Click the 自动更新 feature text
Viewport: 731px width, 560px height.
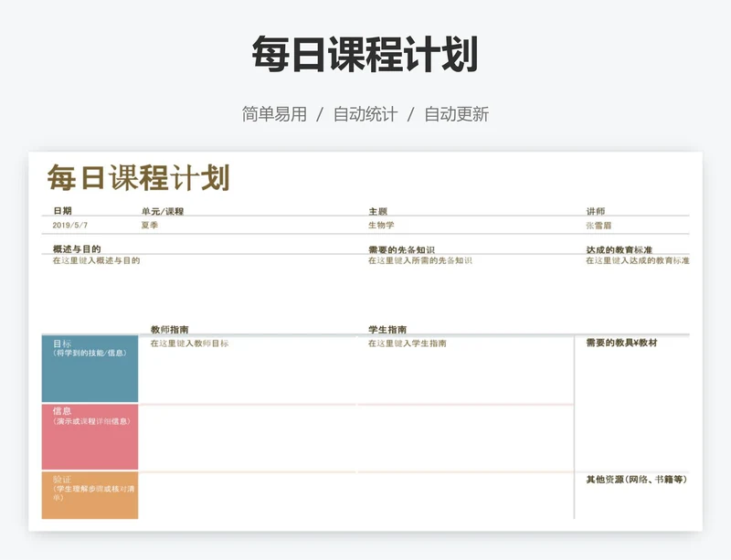tap(456, 114)
